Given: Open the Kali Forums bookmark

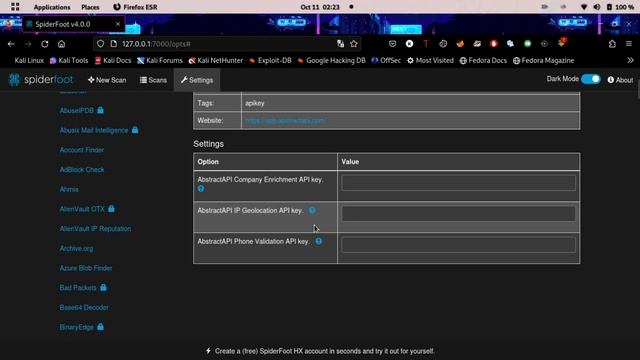Looking at the screenshot, I should pyautogui.click(x=160, y=60).
